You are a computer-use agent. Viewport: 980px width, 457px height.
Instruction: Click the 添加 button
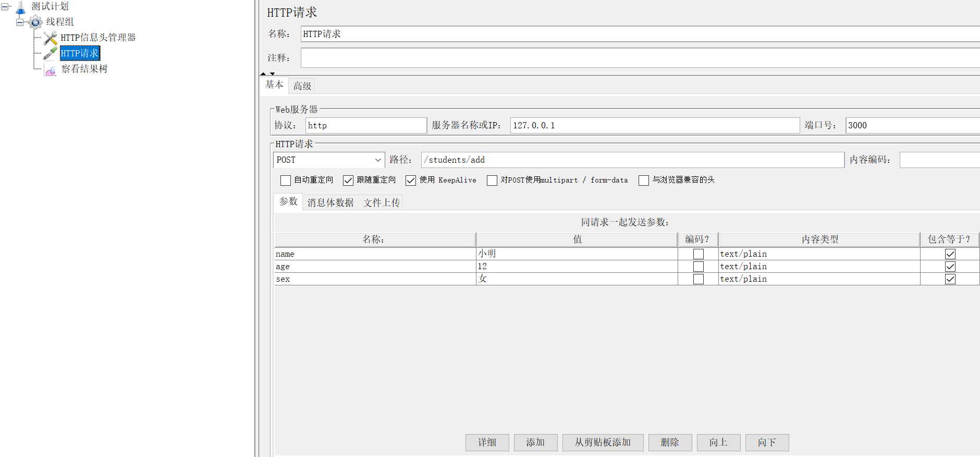pyautogui.click(x=536, y=442)
